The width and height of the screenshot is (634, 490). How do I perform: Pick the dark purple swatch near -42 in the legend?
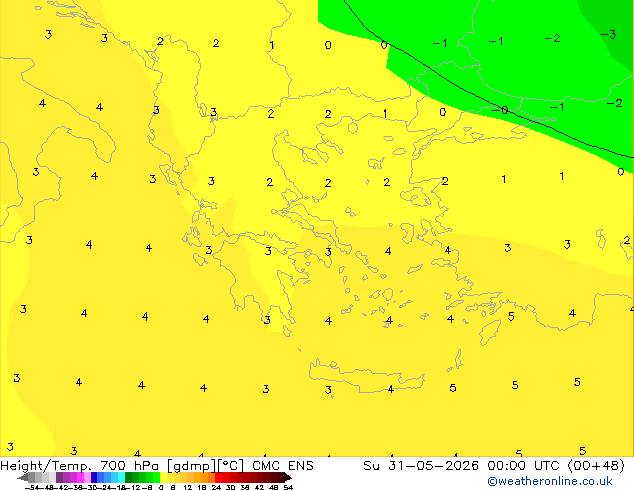pyautogui.click(x=59, y=478)
